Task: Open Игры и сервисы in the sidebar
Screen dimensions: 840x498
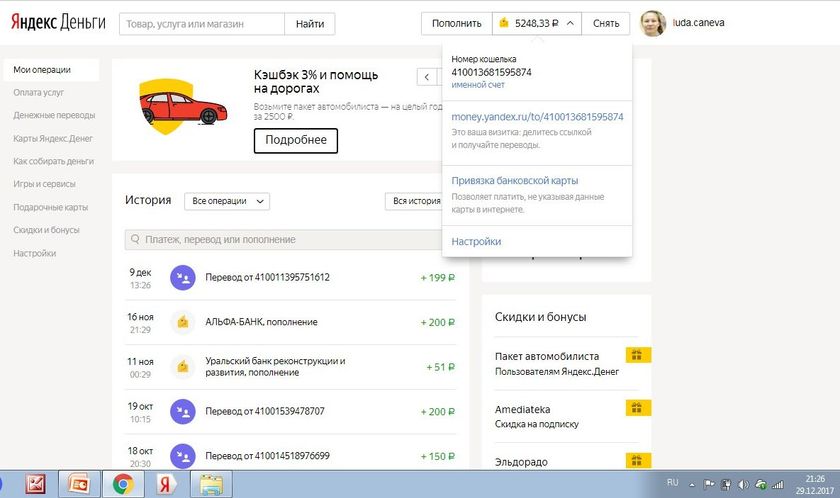Action: [44, 184]
